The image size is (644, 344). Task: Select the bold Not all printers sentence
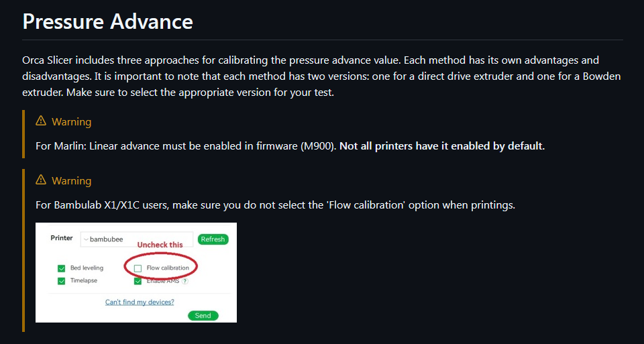click(x=442, y=146)
